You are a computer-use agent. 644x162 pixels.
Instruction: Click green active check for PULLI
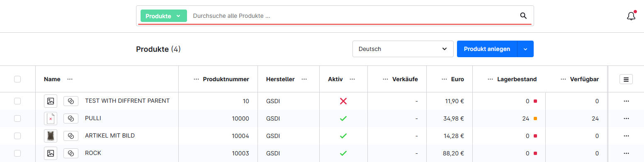point(343,118)
